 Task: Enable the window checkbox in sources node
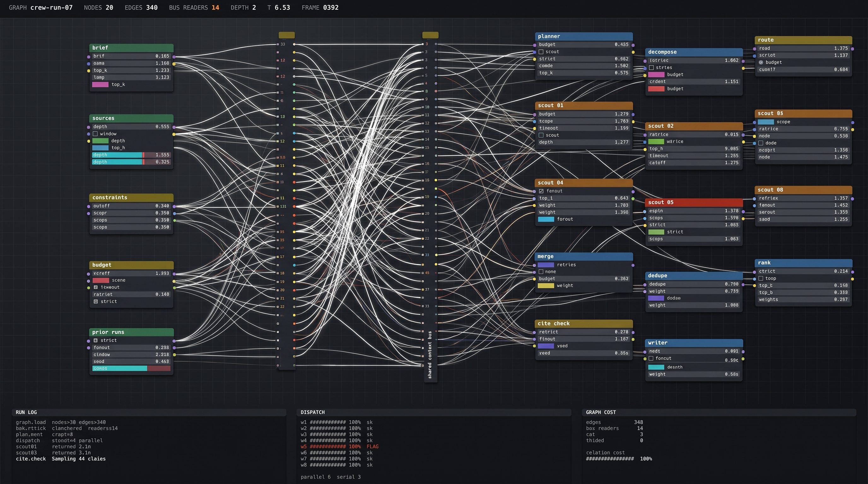point(95,134)
